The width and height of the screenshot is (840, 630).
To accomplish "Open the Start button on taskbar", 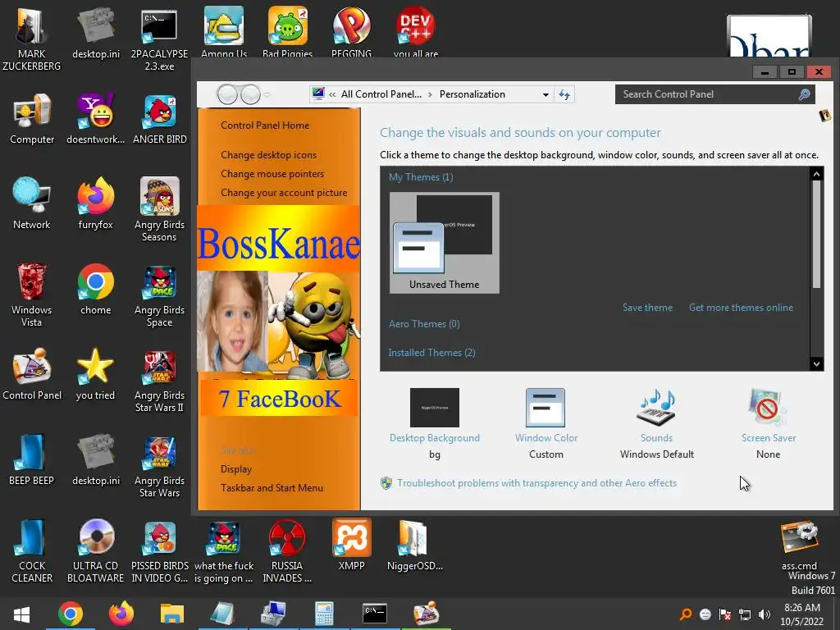I will point(21,614).
